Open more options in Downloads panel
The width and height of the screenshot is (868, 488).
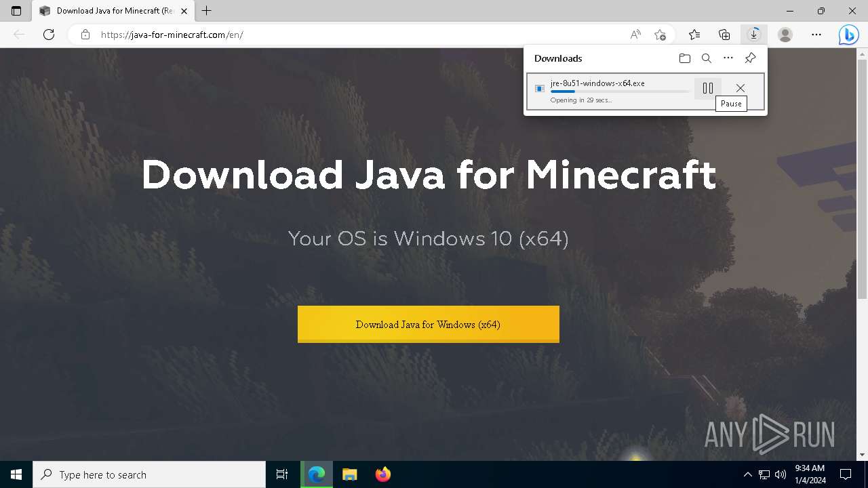(728, 58)
